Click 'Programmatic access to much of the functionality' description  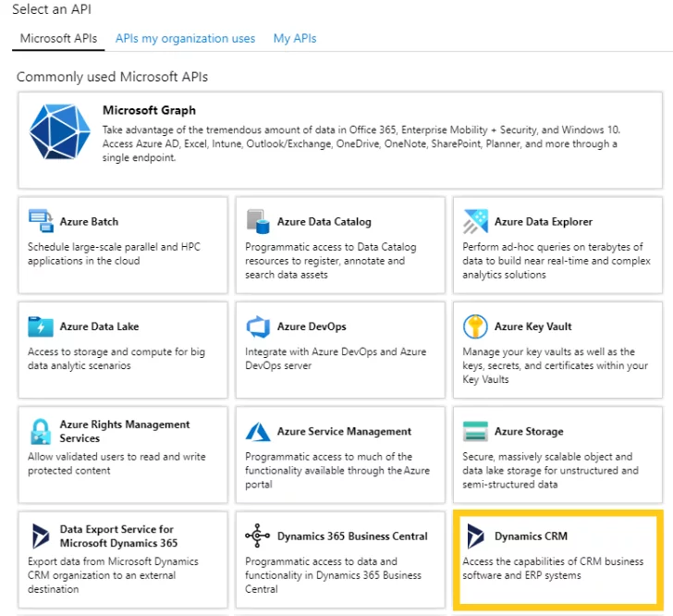pos(337,471)
